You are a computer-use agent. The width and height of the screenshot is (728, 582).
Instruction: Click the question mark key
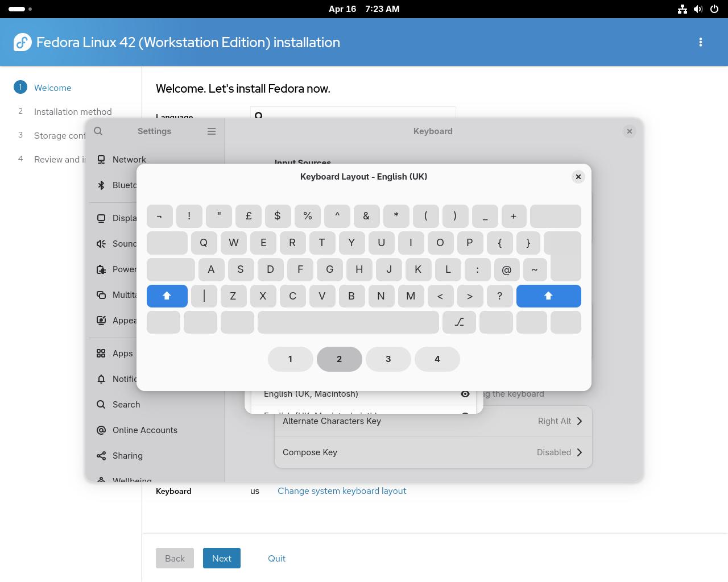[x=499, y=296]
